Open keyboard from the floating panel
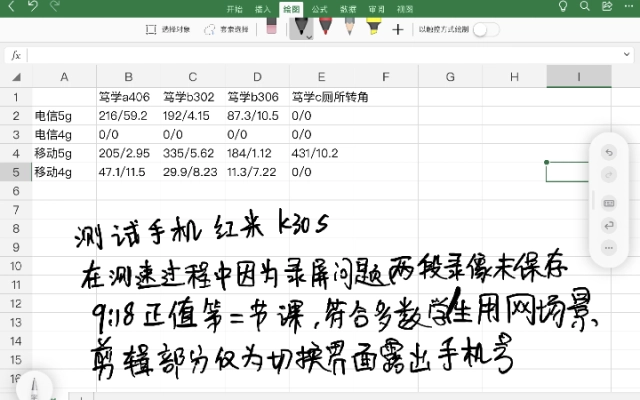Screen dimensions: 640x400 (x=609, y=203)
